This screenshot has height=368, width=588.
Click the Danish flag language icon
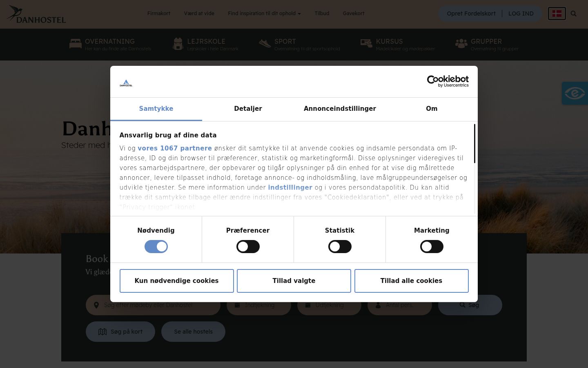coord(557,13)
